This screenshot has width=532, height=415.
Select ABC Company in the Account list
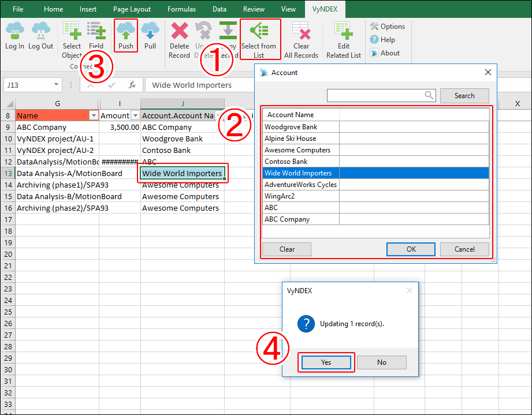(376, 219)
